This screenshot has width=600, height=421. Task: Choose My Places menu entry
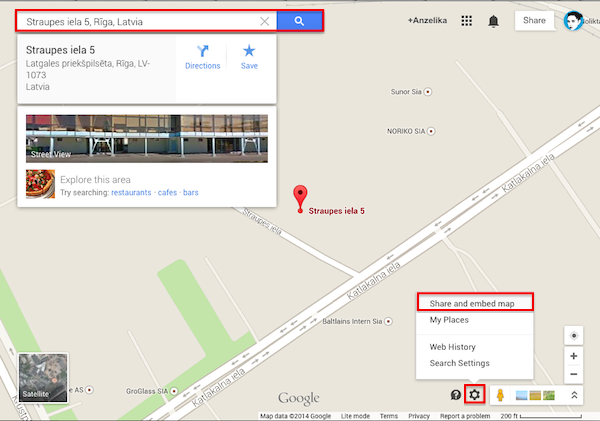(x=449, y=320)
